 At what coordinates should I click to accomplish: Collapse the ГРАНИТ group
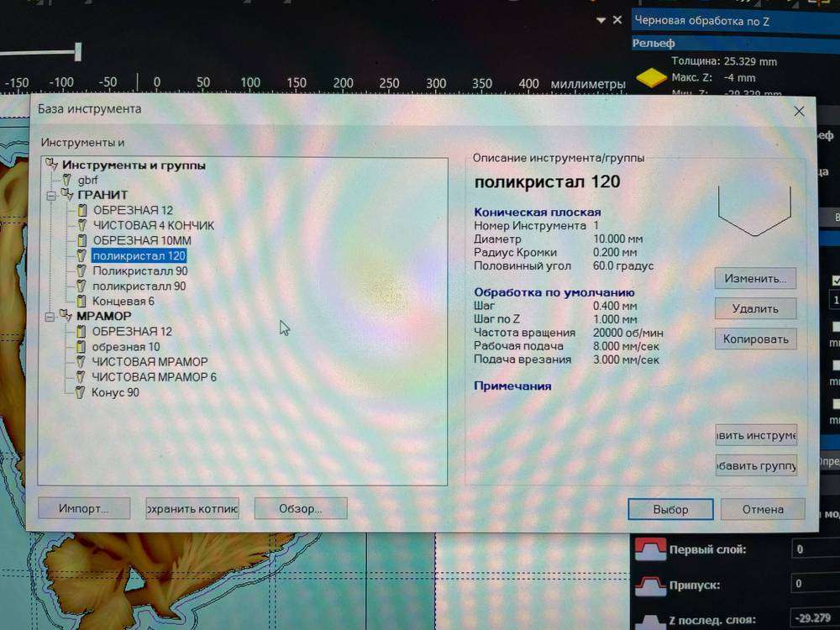[51, 196]
